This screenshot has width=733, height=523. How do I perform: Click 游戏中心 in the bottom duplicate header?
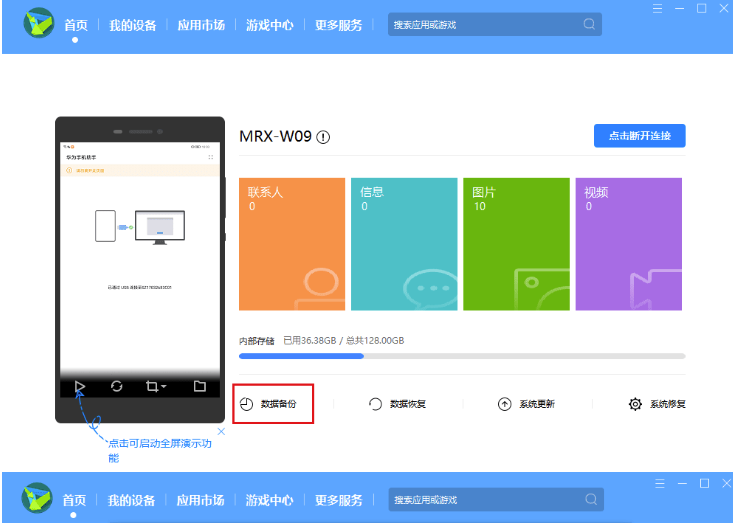pos(270,500)
